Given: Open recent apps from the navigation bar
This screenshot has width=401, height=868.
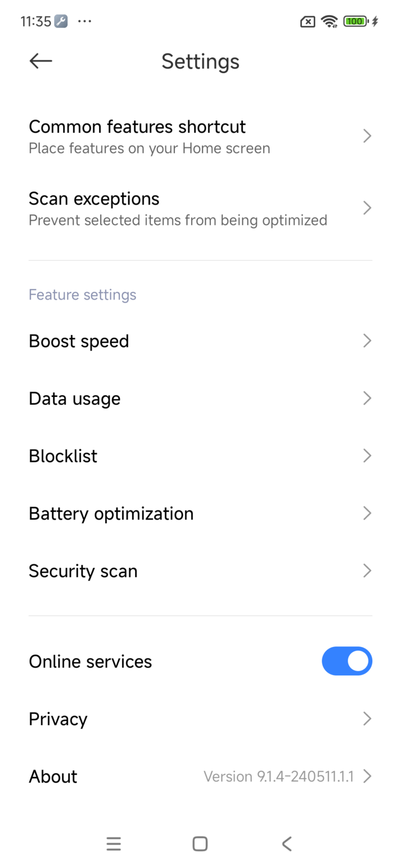Looking at the screenshot, I should click(114, 843).
